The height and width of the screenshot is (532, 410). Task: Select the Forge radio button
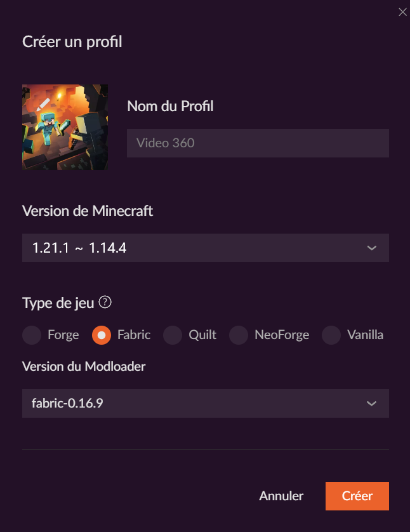pos(32,335)
